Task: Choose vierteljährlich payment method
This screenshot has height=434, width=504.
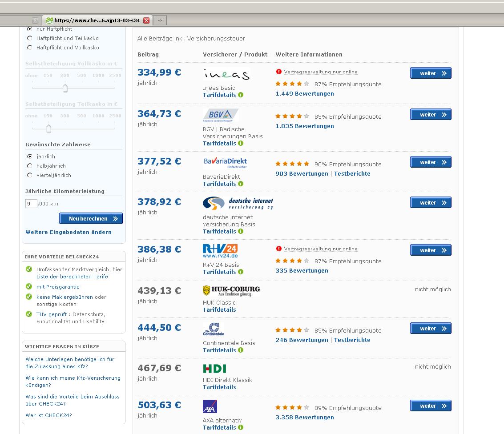Action: pos(30,175)
